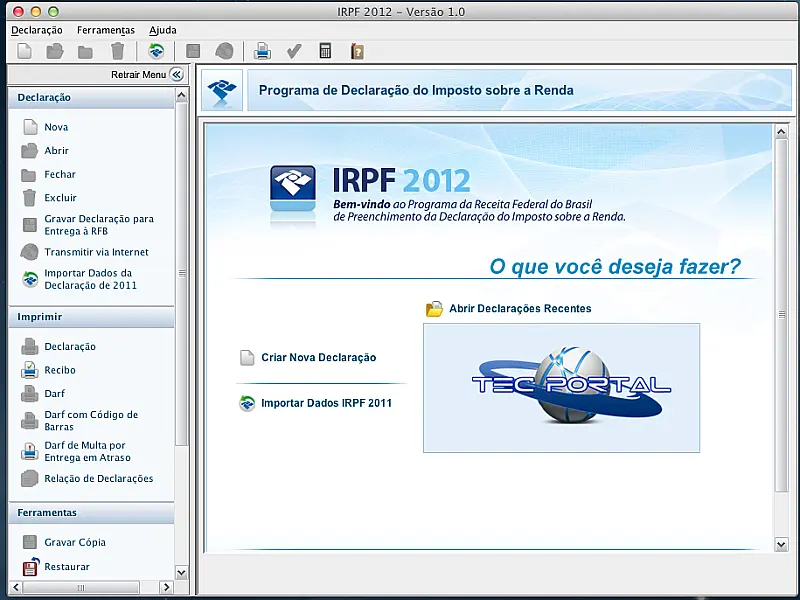Image resolution: width=800 pixels, height=600 pixels.
Task: Click the help book toolbar icon
Action: click(357, 51)
